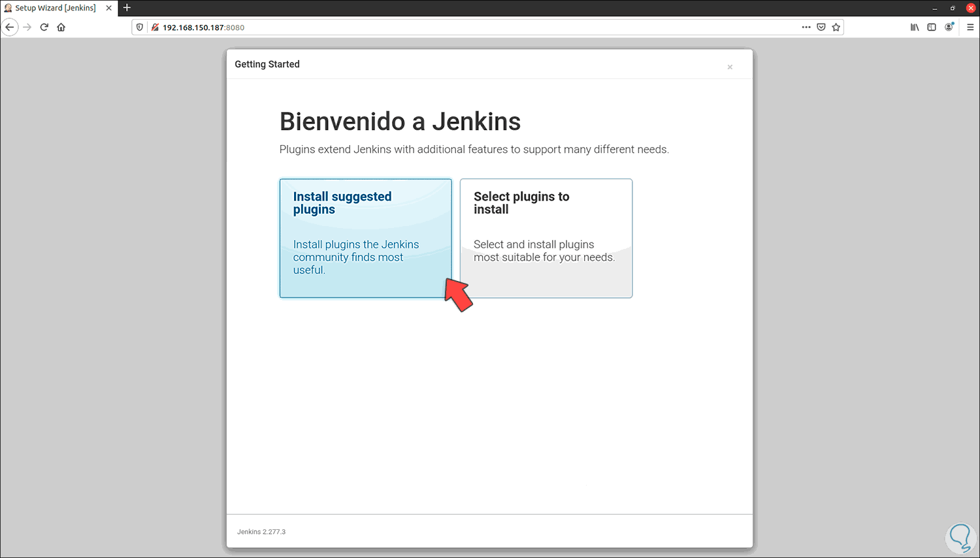Reload the Jenkins page
This screenshot has height=558, width=980.
click(x=44, y=27)
